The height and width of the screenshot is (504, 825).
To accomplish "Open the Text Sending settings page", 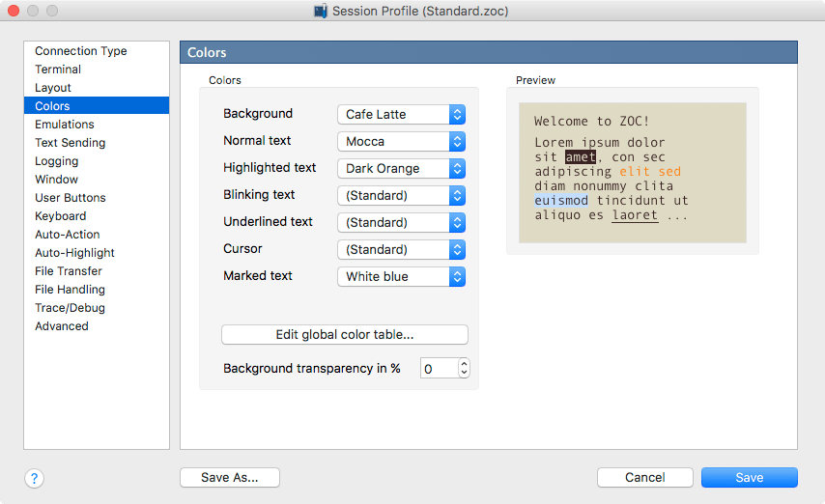I will pos(97,143).
